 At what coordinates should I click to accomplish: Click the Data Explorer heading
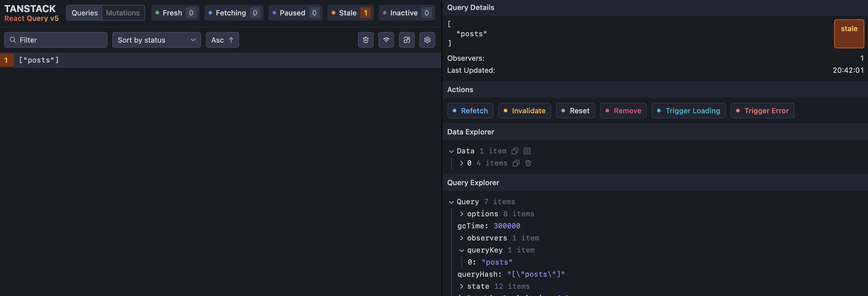pos(471,132)
